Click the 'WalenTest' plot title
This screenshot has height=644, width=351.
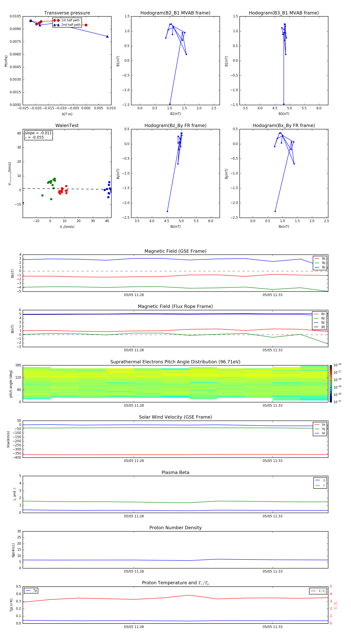(67, 125)
